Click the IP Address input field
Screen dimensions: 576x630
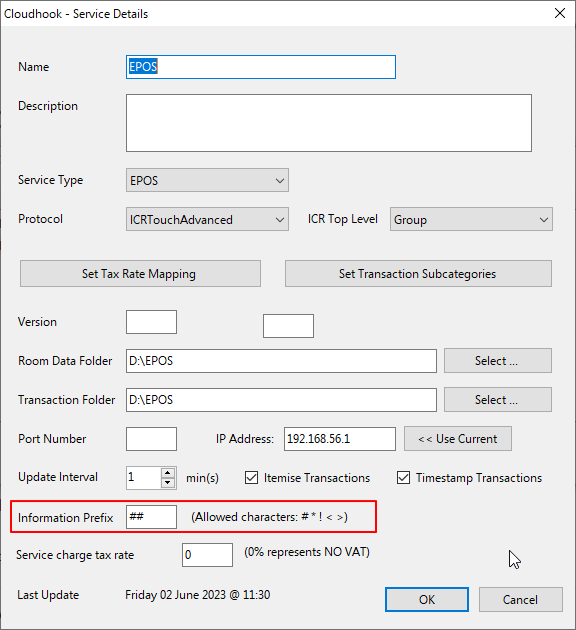340,439
